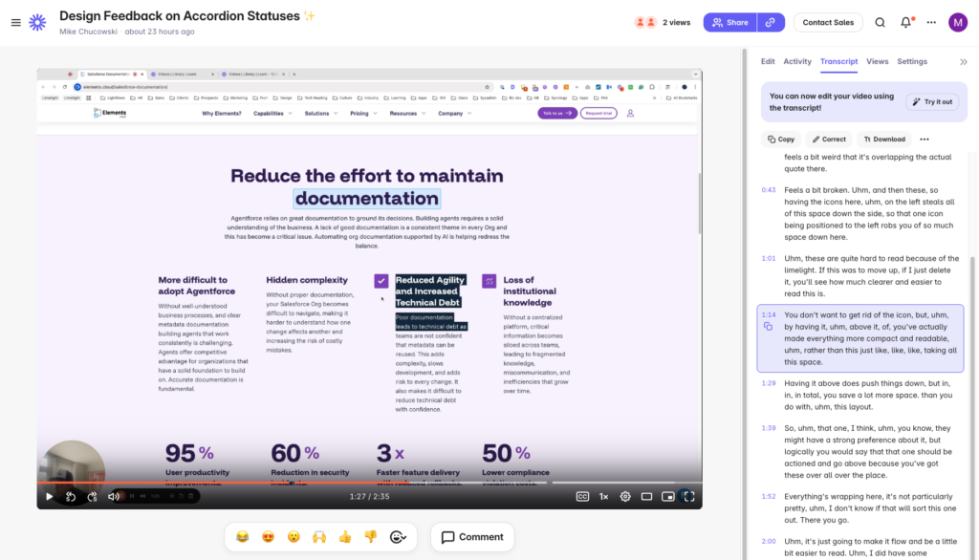Copy the 1:14 transcript segment icon
The height and width of the screenshot is (560, 979).
(x=768, y=327)
